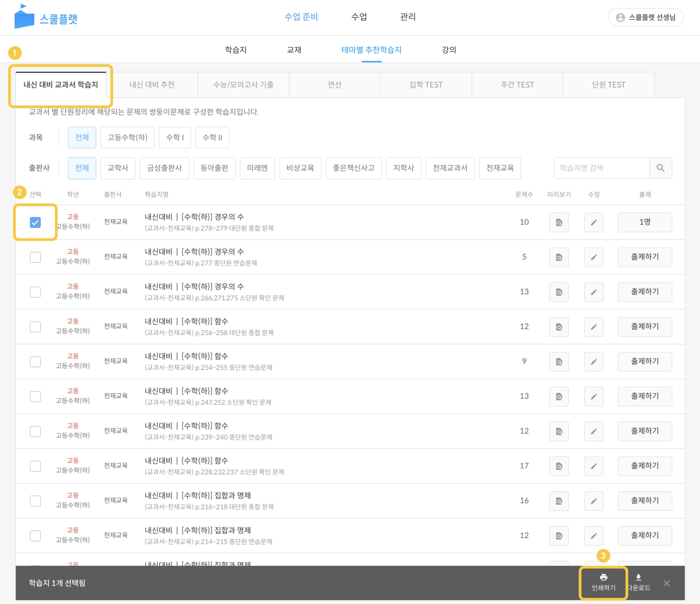Click 출제하기 for the 13-question 경우의 수
This screenshot has width=700, height=604.
tap(644, 292)
